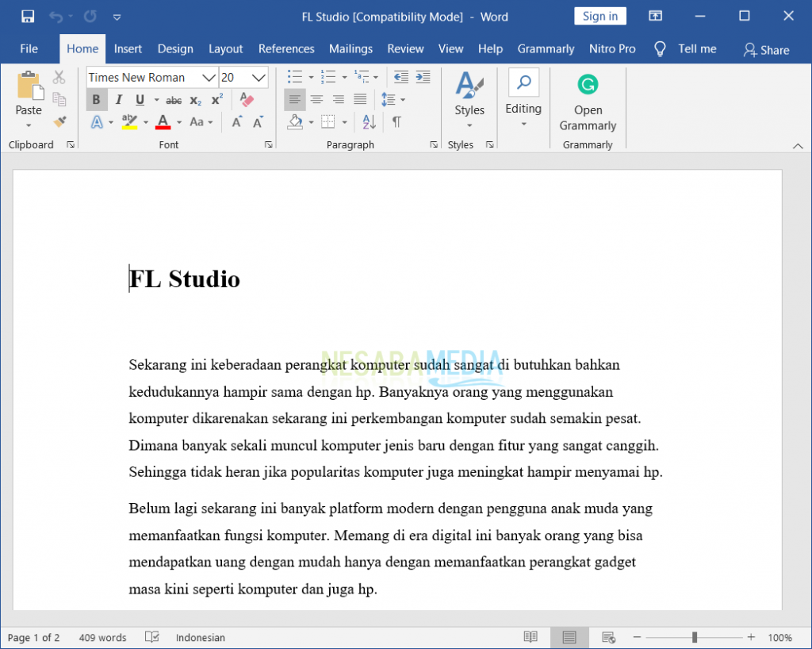This screenshot has width=812, height=649.
Task: Click the Sign in button
Action: 600,16
